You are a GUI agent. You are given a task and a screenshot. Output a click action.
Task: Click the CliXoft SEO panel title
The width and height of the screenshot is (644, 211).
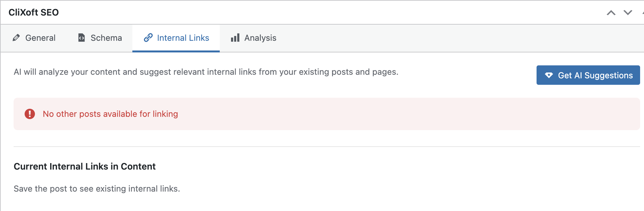pyautogui.click(x=34, y=12)
